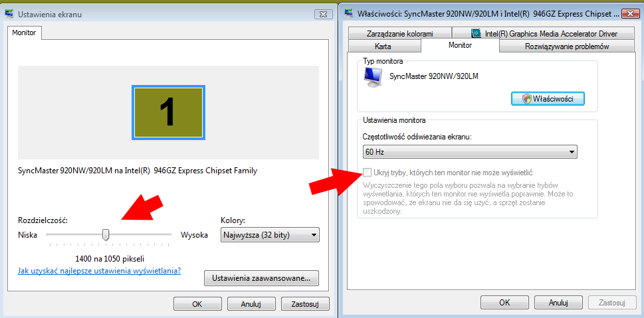Click OK in the Właściwości window

[504, 303]
